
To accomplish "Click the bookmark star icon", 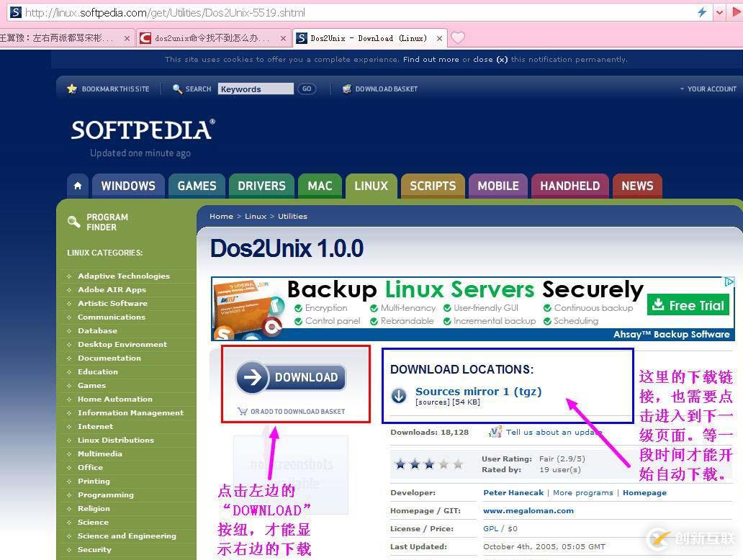I will [x=72, y=89].
